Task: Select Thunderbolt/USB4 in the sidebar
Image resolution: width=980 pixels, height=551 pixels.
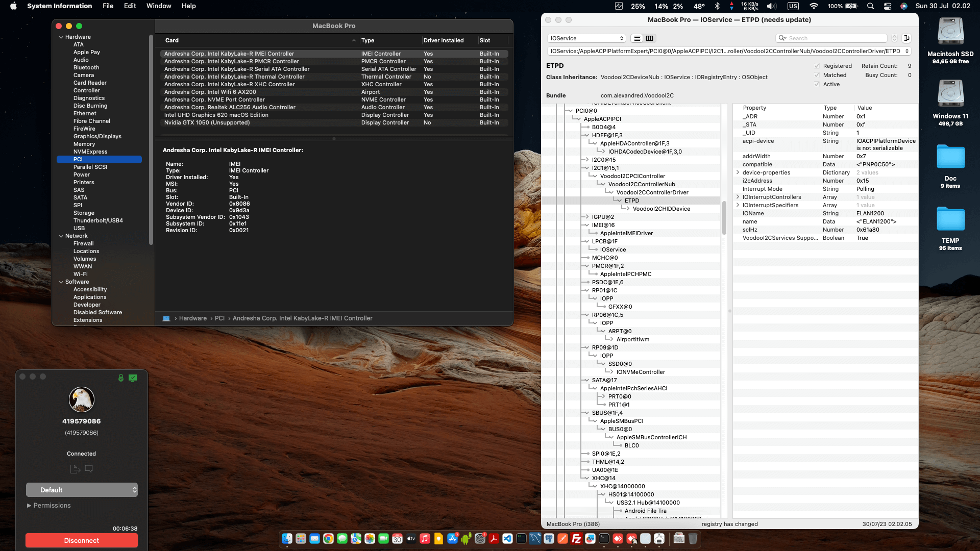Action: [98, 220]
